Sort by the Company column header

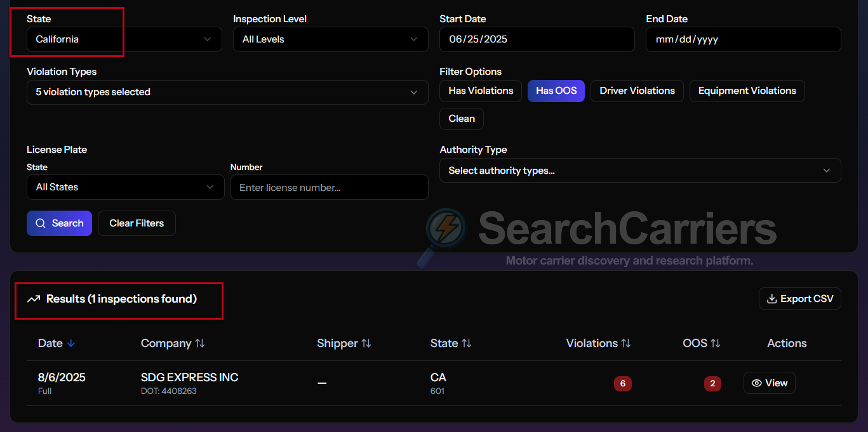pyautogui.click(x=173, y=343)
